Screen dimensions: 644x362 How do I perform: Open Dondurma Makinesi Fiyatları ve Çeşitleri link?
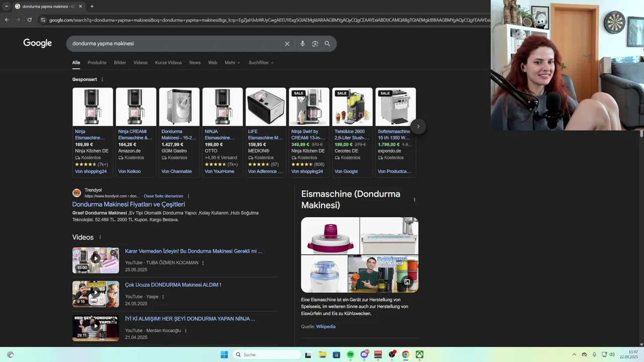point(129,205)
